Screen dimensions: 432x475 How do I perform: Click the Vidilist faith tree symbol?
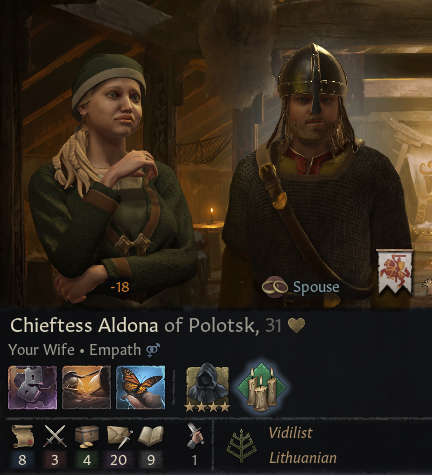[x=241, y=446]
